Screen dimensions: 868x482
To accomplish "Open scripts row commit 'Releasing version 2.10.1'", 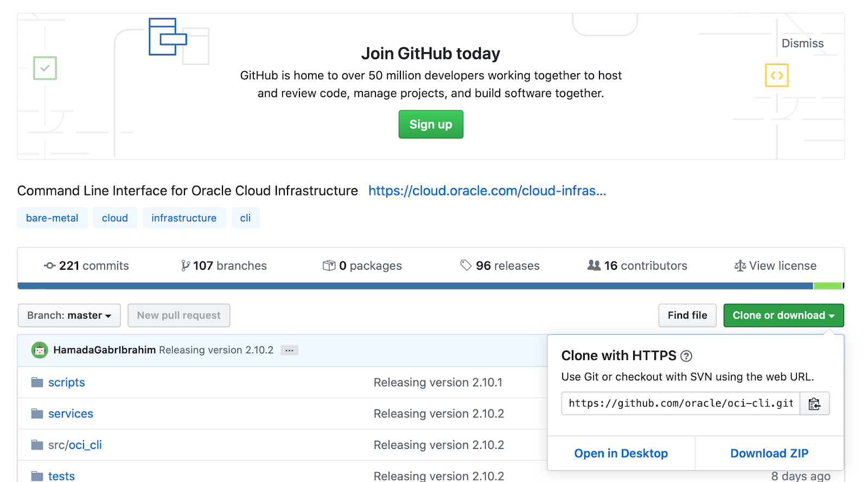I will 438,382.
